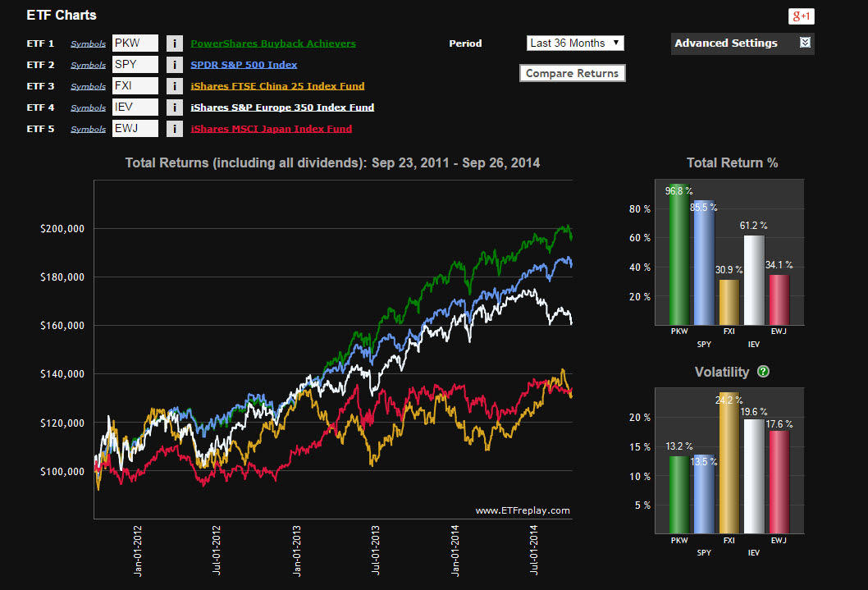
Task: Click the Google +1 icon
Action: [x=800, y=16]
